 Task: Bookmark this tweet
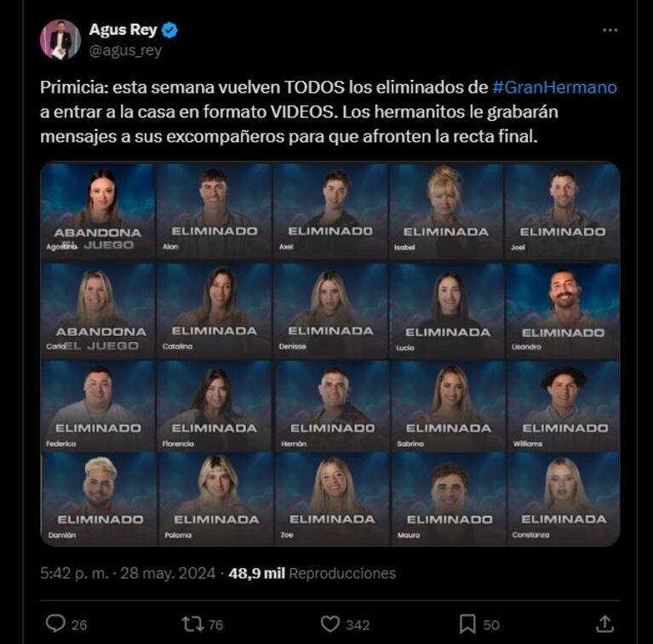[467, 624]
